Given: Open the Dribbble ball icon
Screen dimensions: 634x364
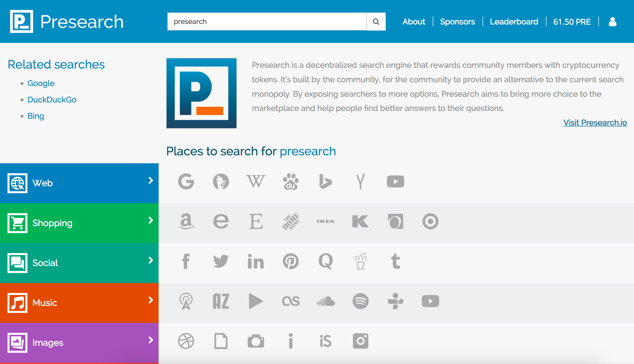Looking at the screenshot, I should (x=186, y=341).
